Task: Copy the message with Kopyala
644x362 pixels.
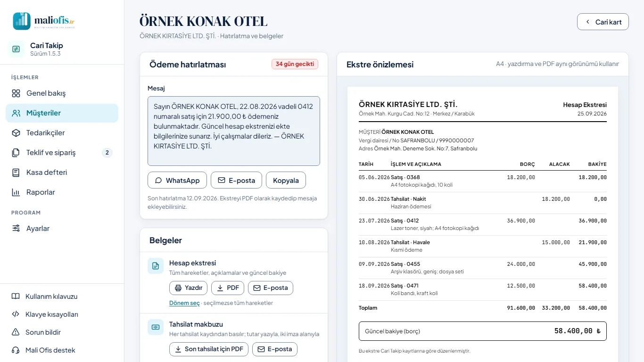Action: tap(286, 181)
